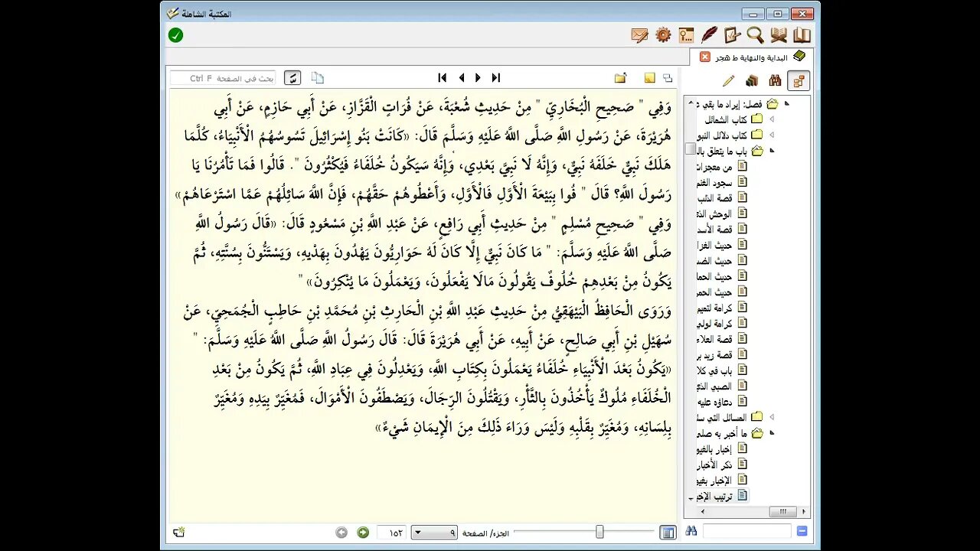Open كرامة لتميم entry in tree
Viewport: 980px width, 551px height.
tap(722, 308)
